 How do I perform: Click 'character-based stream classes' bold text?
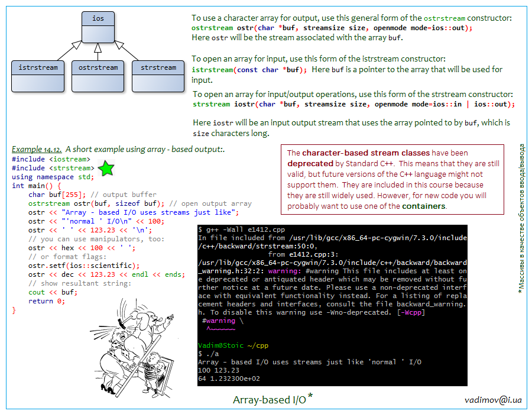pos(366,153)
